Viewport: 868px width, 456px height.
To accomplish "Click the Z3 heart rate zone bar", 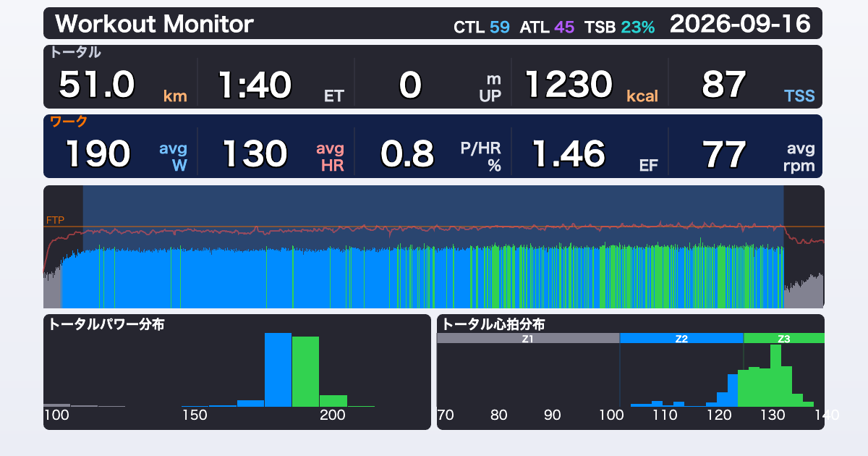I will pyautogui.click(x=784, y=338).
